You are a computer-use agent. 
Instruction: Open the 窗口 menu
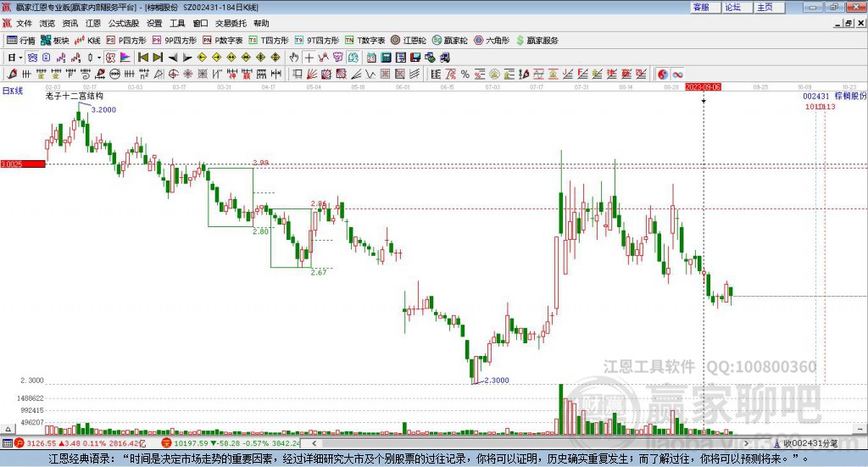point(200,23)
